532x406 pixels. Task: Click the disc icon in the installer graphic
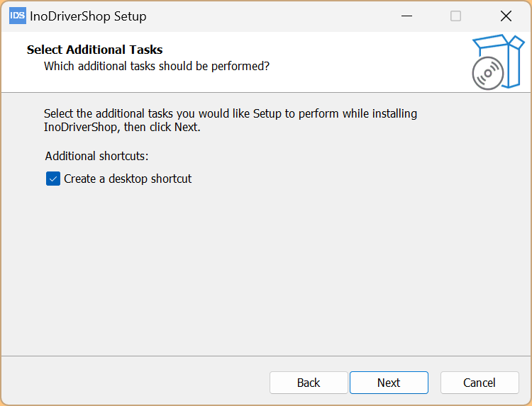tap(488, 73)
